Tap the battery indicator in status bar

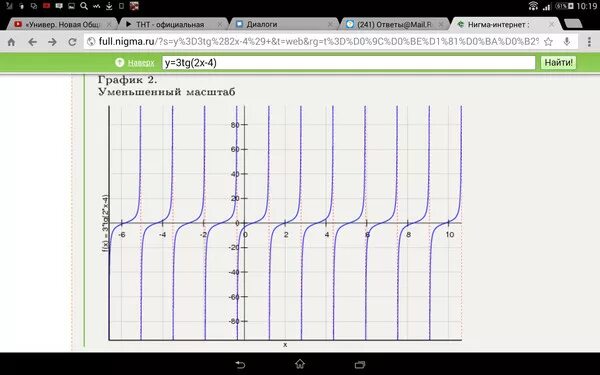(564, 6)
